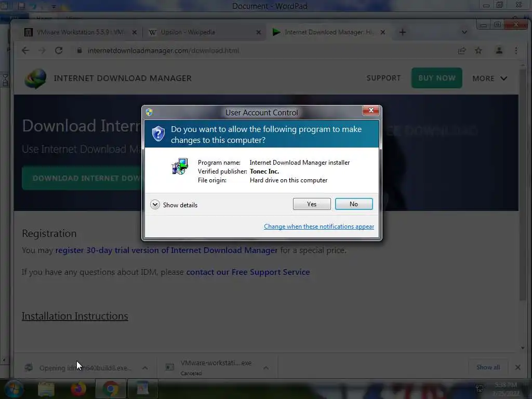The image size is (532, 399).
Task: Expand Show details chevron
Action: tap(155, 205)
